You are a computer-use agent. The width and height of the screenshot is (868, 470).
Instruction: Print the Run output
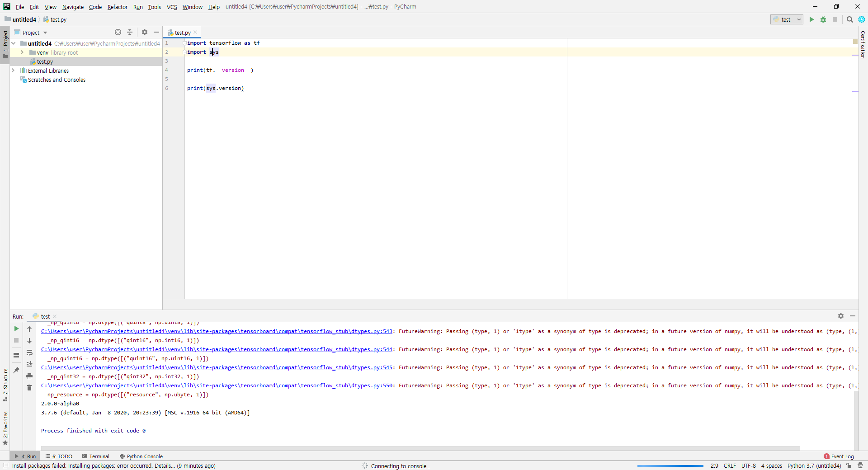pos(29,376)
